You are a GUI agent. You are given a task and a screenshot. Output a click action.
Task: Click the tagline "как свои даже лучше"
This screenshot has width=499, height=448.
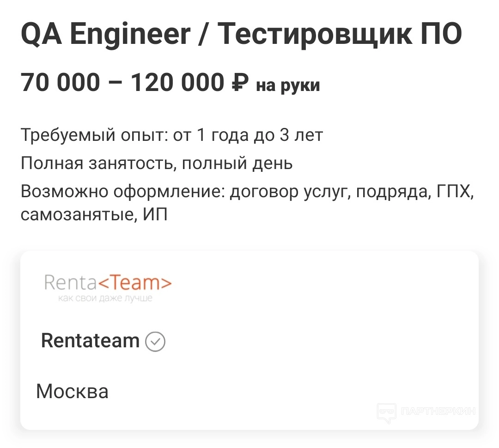(x=105, y=299)
